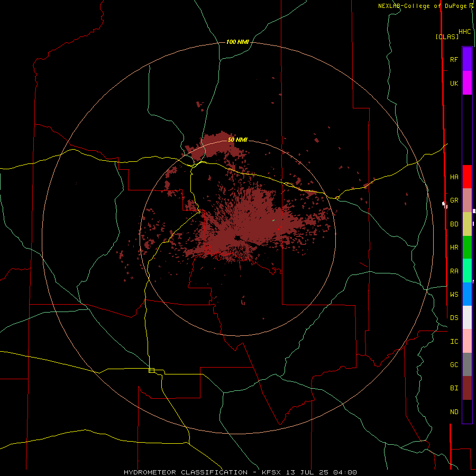Click the HA legend label
The image size is (476, 476).
click(454, 177)
